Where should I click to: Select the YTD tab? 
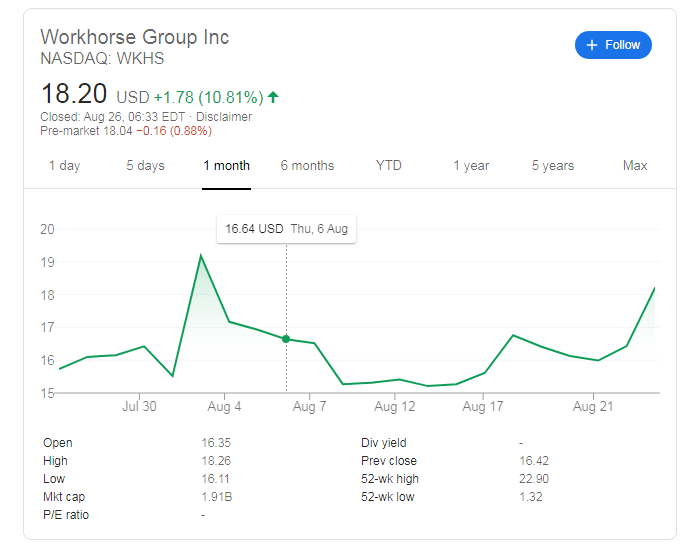pos(388,166)
